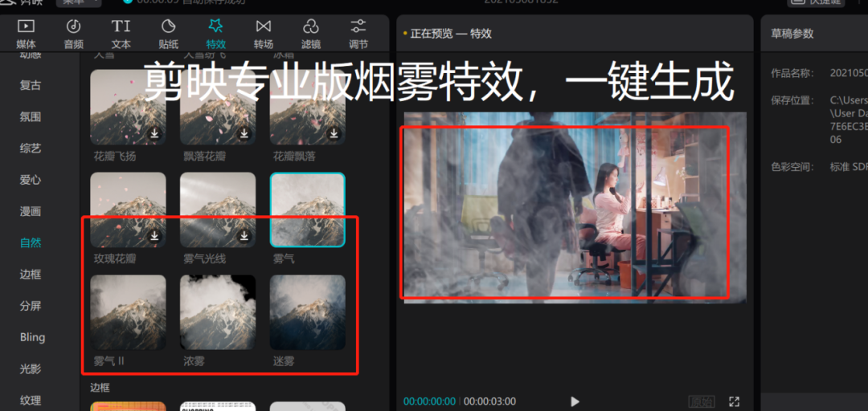The height and width of the screenshot is (411, 868).
Task: Play the preview video
Action: tap(575, 401)
